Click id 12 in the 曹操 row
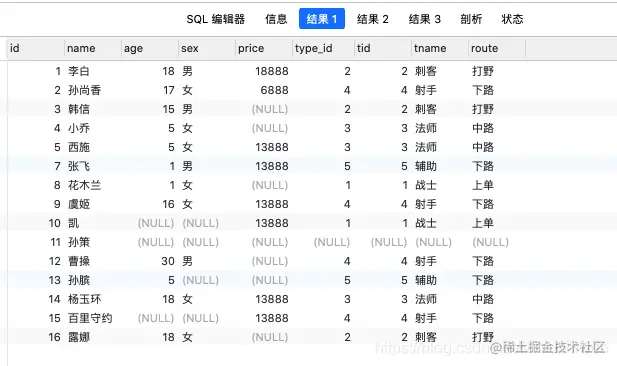 [54, 261]
